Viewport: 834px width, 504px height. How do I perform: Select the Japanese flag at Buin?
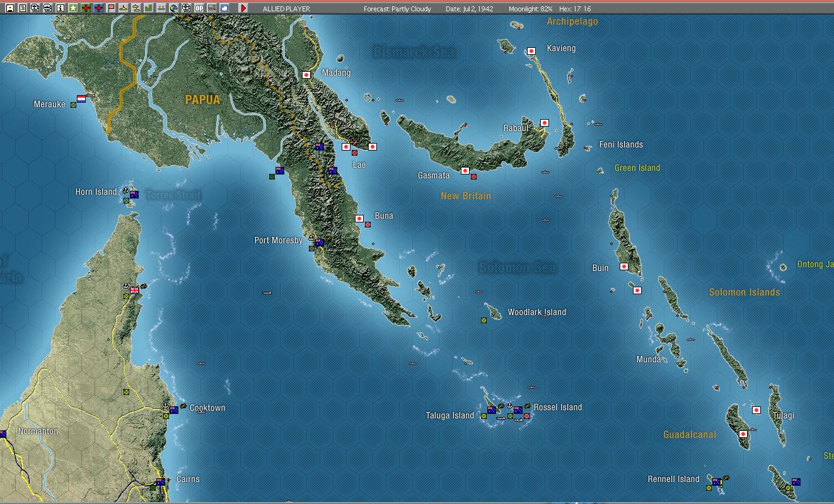pyautogui.click(x=624, y=266)
